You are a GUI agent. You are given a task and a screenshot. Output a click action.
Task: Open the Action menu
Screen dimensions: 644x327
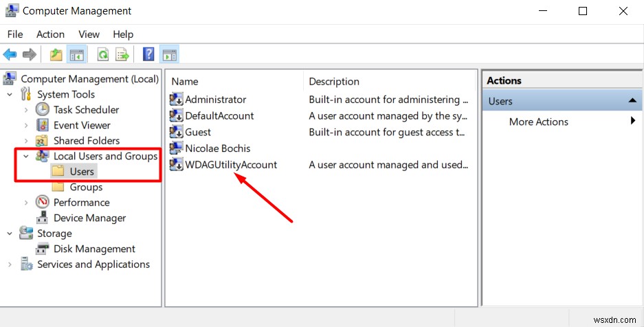point(51,34)
